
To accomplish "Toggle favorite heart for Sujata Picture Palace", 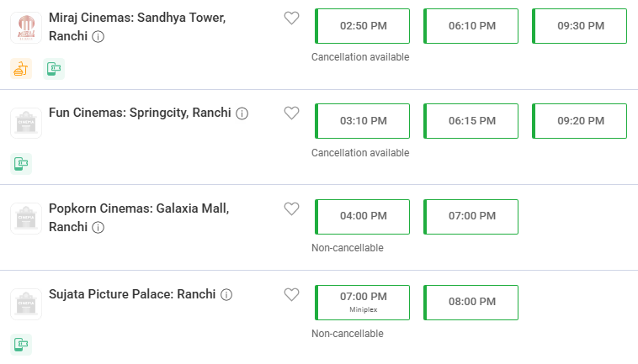I will (291, 294).
